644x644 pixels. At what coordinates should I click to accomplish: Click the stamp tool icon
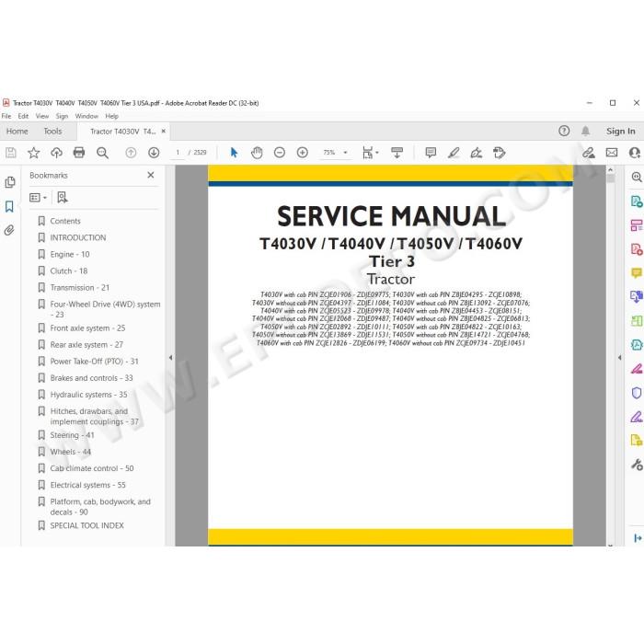[x=499, y=153]
